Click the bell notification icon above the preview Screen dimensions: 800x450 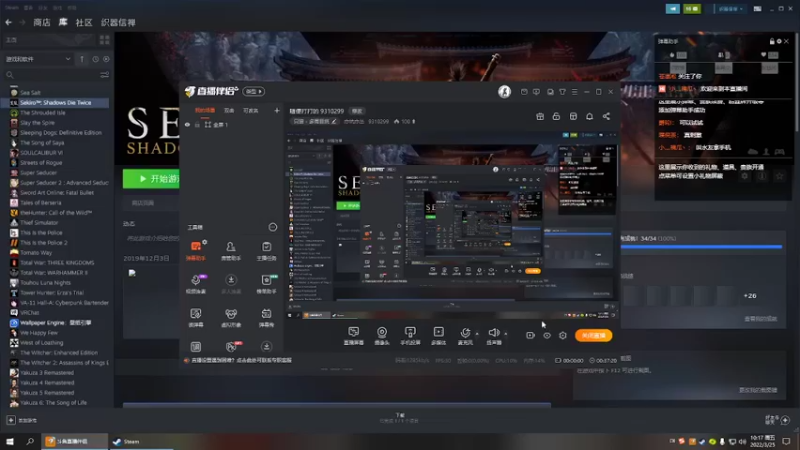(x=589, y=116)
